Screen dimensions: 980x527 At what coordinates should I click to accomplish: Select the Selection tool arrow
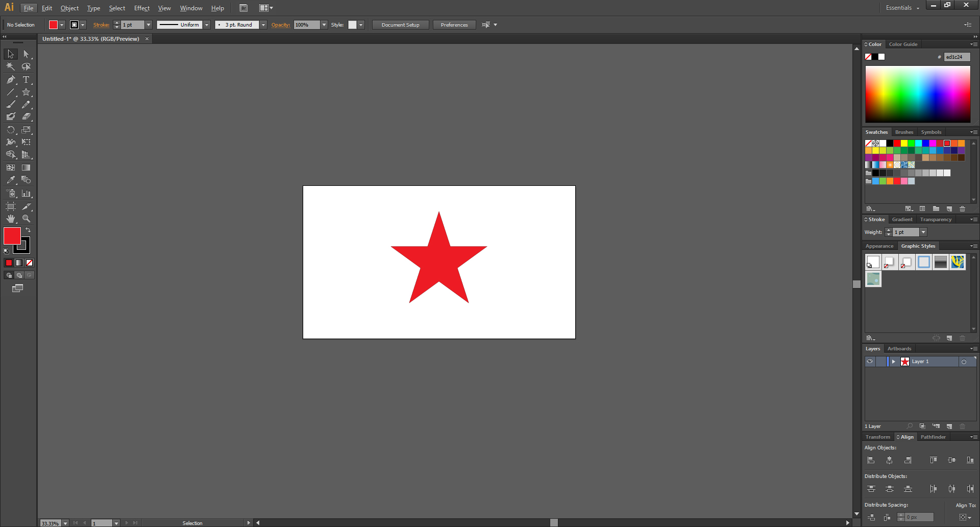click(x=11, y=54)
